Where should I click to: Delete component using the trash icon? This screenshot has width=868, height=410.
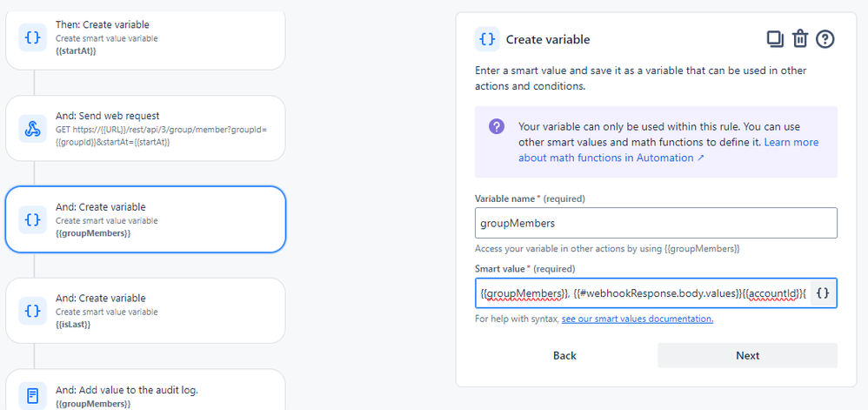pos(800,39)
